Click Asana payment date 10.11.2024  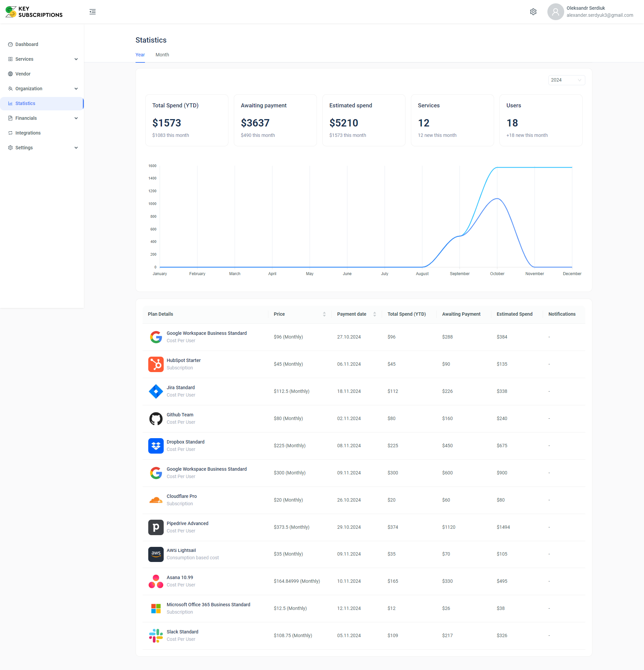348,581
